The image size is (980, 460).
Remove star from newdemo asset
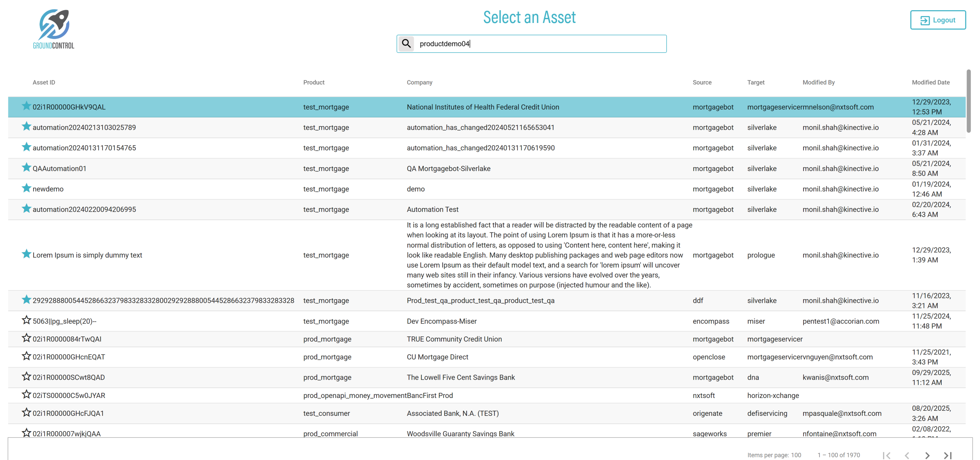[26, 188]
